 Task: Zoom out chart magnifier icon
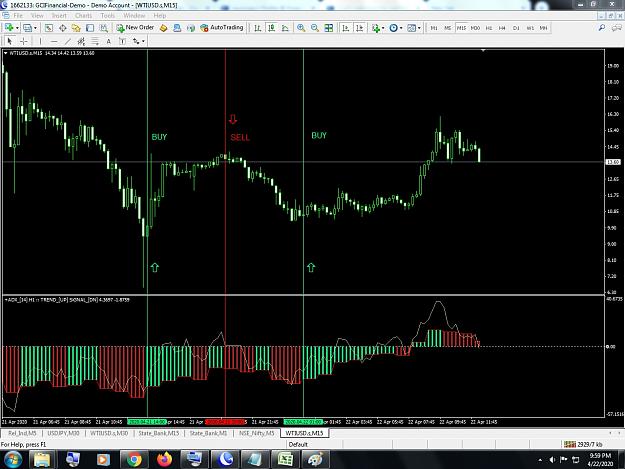(315, 28)
